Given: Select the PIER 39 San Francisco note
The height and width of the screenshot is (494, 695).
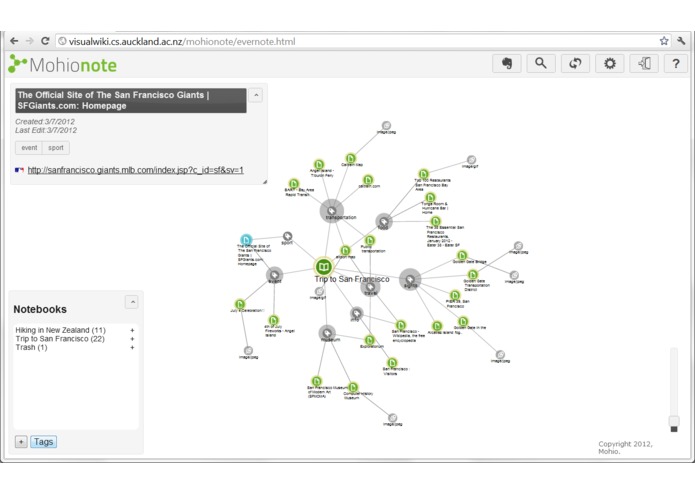Looking at the screenshot, I should [455, 295].
